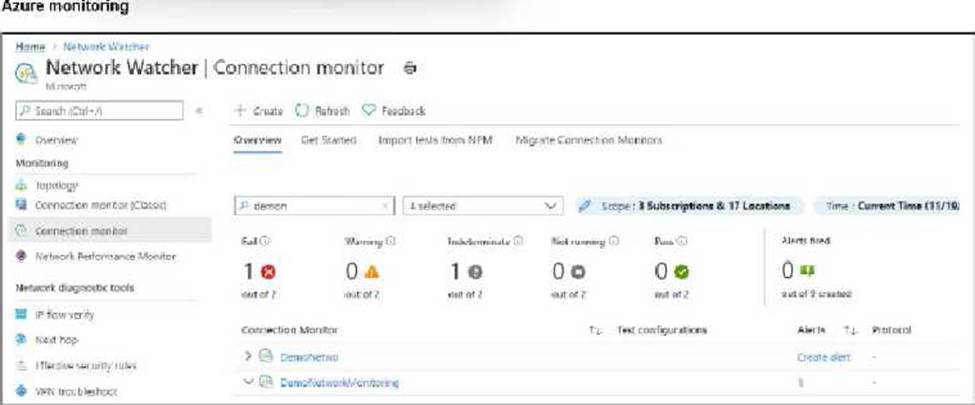
Task: Expand the DemoNetwo connection monitor row
Action: 248,356
